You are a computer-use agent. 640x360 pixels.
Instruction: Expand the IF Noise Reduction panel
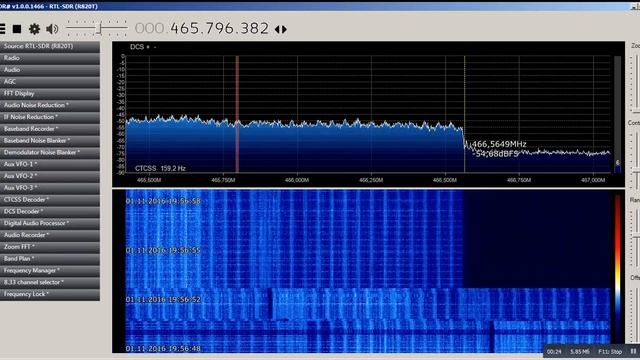point(50,117)
